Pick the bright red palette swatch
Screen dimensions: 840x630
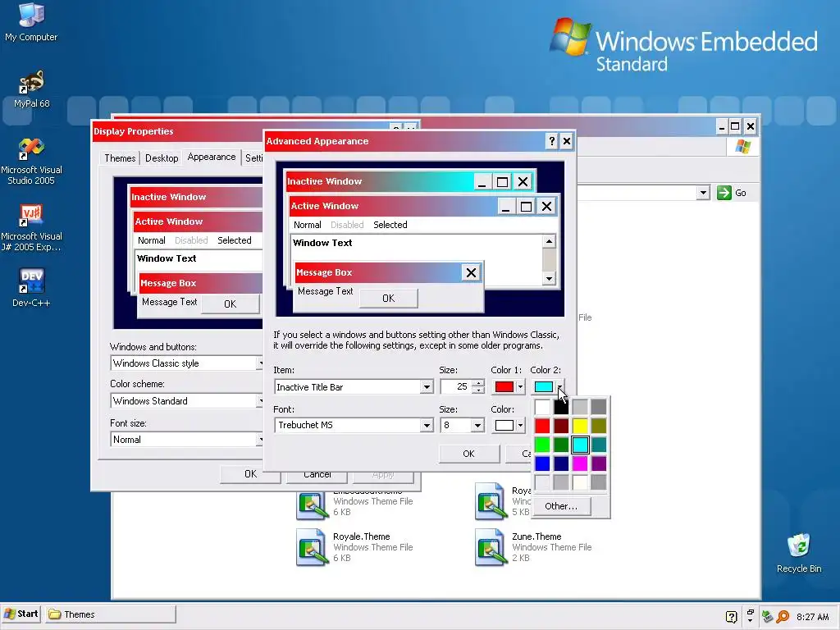542,426
